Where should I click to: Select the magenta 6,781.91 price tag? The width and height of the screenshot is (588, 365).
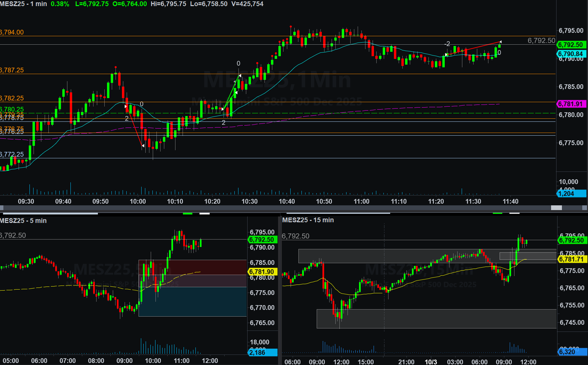coord(571,104)
